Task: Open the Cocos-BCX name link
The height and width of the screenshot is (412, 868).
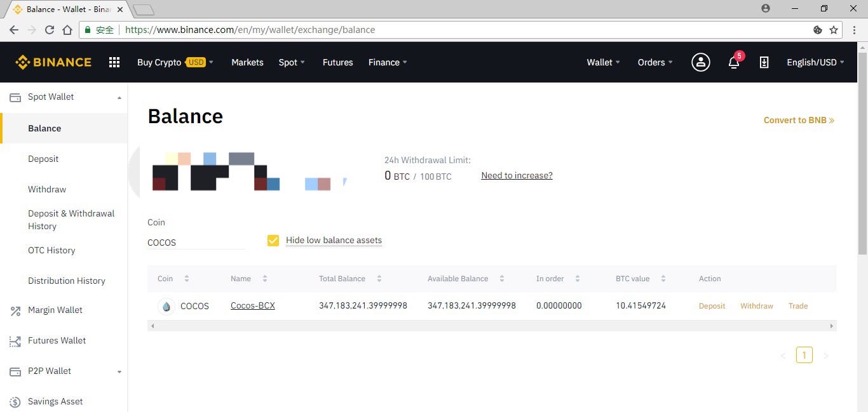Action: [253, 305]
